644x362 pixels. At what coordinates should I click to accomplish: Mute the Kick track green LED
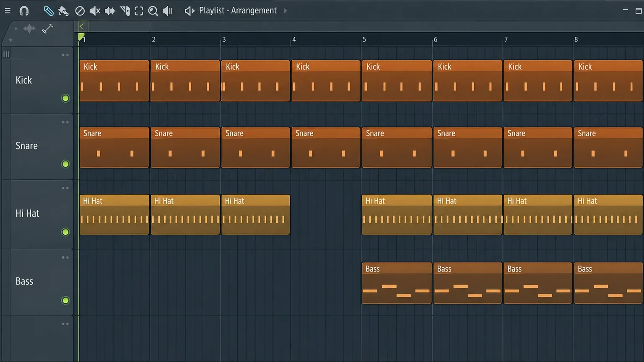[x=65, y=98]
